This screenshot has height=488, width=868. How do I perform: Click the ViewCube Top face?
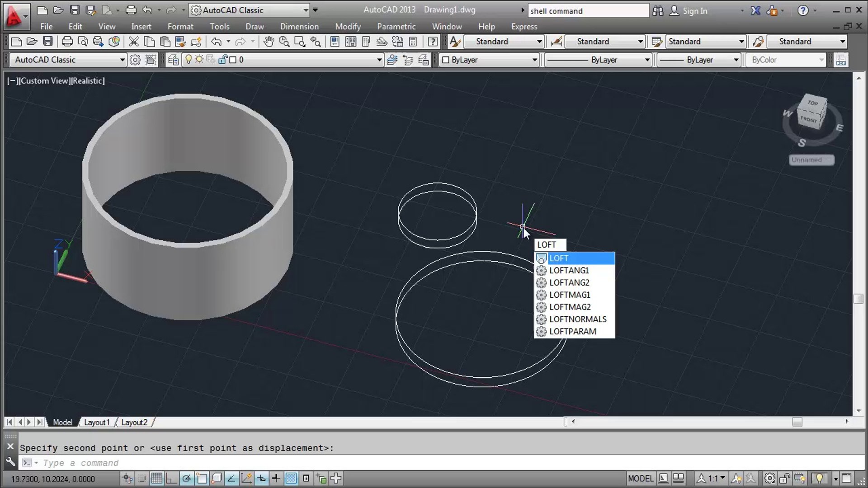tap(813, 103)
